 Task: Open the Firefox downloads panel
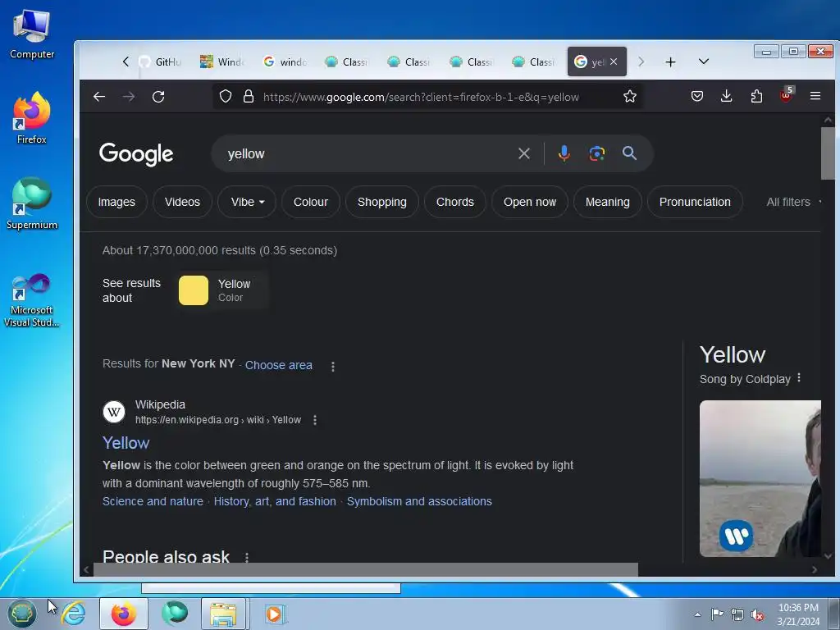coord(727,97)
